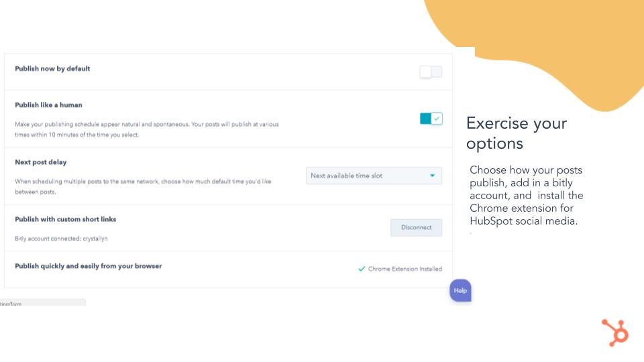The image size is (644, 362).
Task: Click the description about publishing within 10 minutes
Action: click(x=147, y=129)
